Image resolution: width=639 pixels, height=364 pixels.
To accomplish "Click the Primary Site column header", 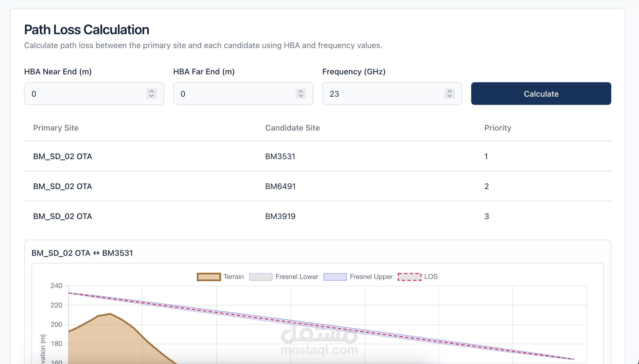I will tap(56, 128).
